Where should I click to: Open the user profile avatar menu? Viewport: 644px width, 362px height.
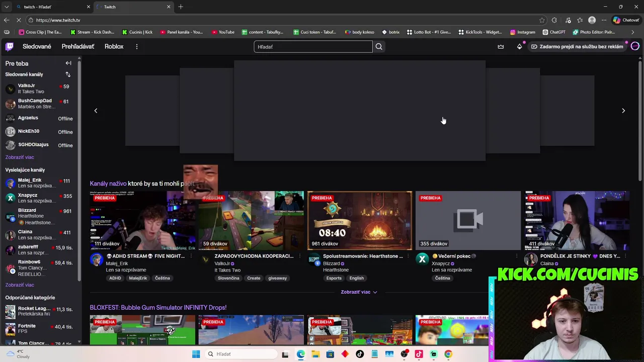[635, 46]
